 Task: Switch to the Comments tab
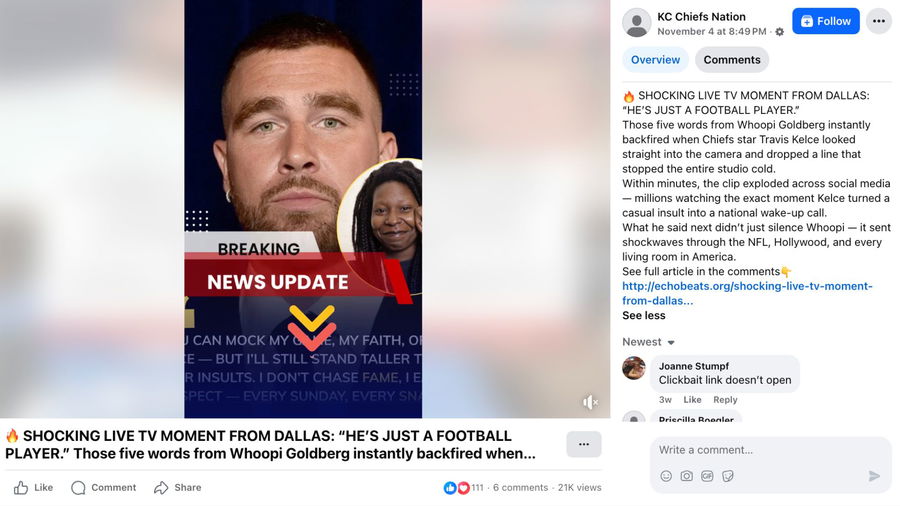[732, 60]
